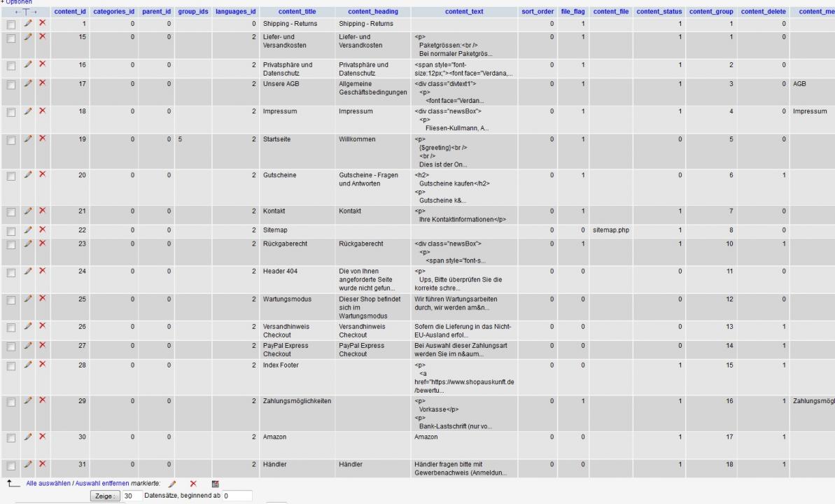Delete the row with content_id 19
This screenshot has width=835, height=504.
pyautogui.click(x=42, y=139)
